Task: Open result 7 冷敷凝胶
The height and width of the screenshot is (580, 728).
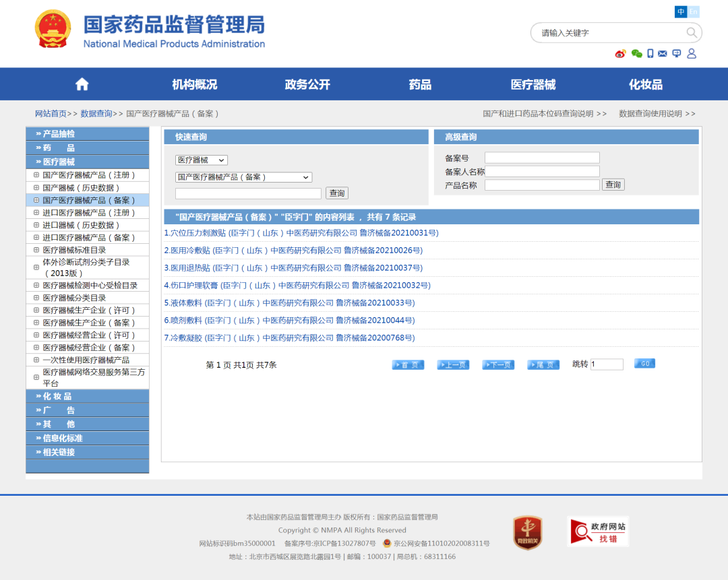Action: (289, 338)
